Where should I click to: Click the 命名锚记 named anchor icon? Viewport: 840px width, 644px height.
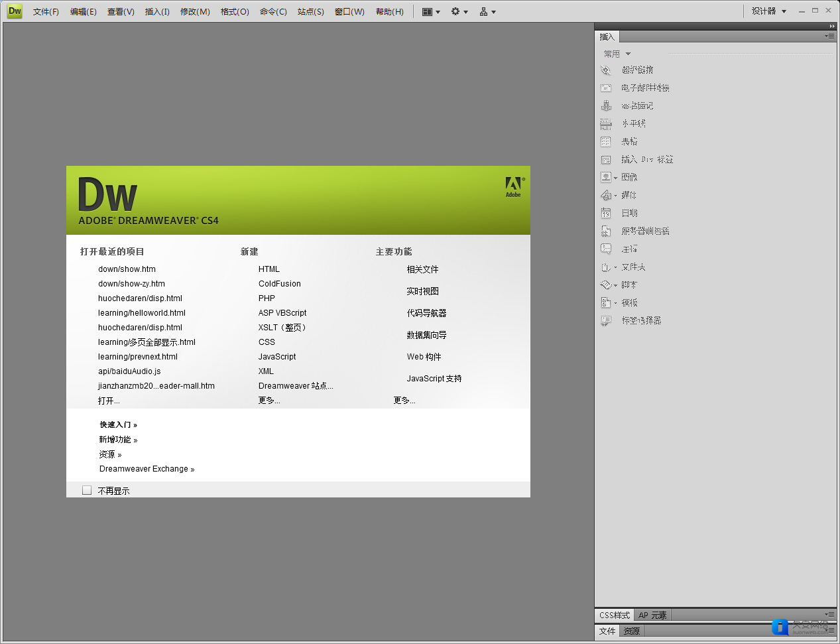606,105
